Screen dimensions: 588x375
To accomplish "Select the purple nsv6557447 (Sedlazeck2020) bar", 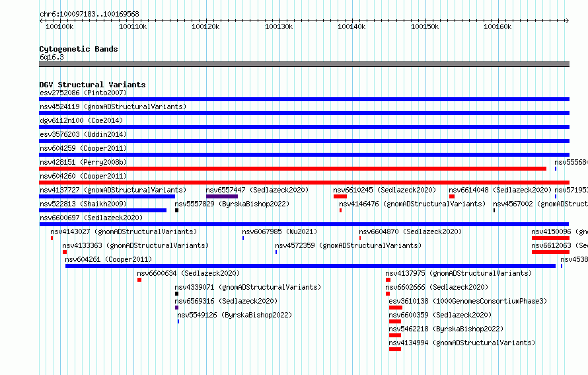I will point(221,196).
